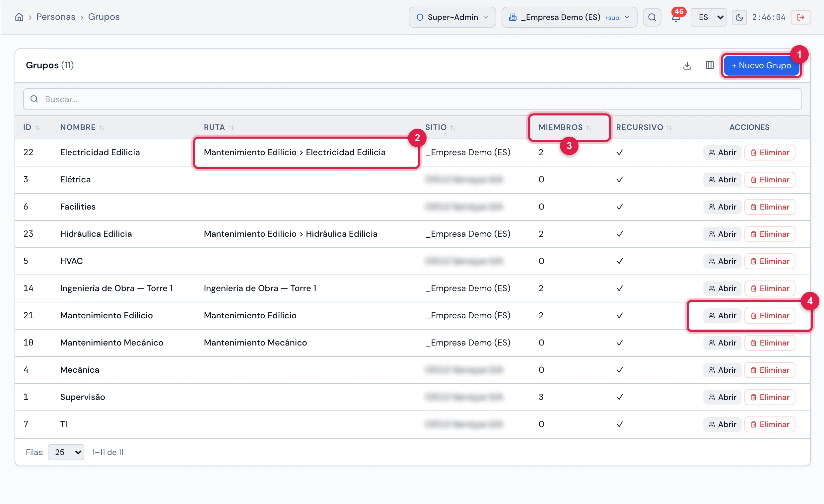Open Filas rows-per-page dropdown

coord(66,452)
